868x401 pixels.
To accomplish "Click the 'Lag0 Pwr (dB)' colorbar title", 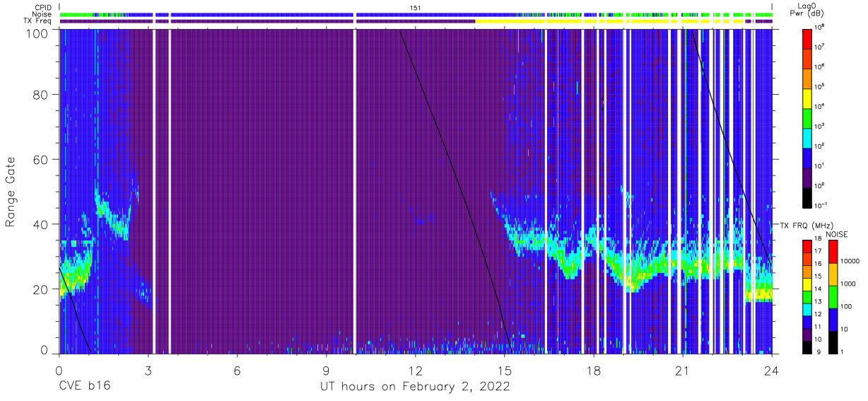I will pos(809,9).
